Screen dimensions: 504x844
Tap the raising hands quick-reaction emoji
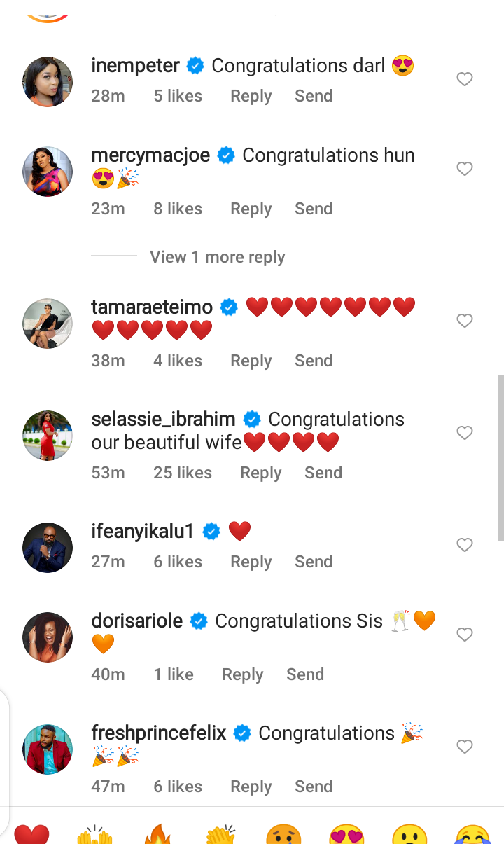94,835
